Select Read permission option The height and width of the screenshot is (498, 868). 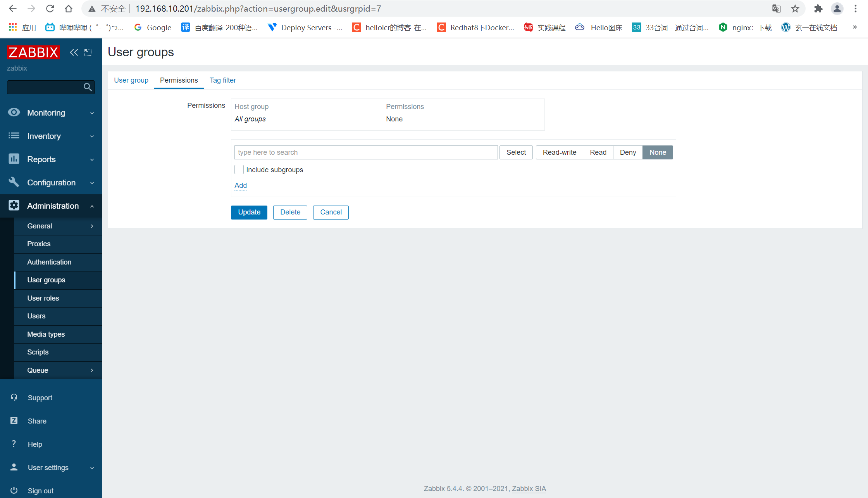pyautogui.click(x=598, y=152)
